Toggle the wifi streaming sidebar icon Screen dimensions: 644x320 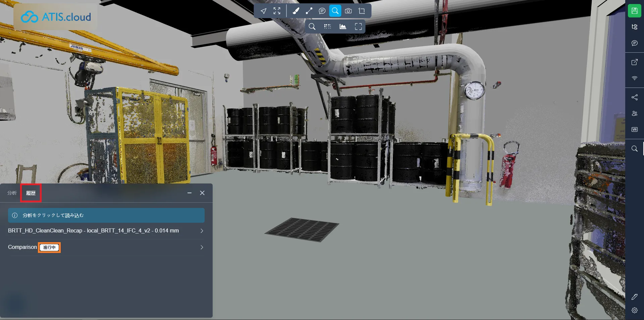click(634, 78)
